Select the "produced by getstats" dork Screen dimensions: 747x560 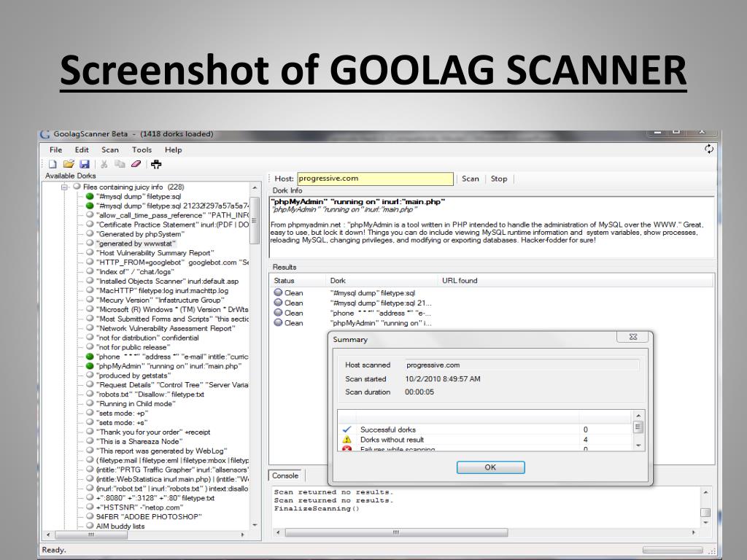tap(133, 376)
